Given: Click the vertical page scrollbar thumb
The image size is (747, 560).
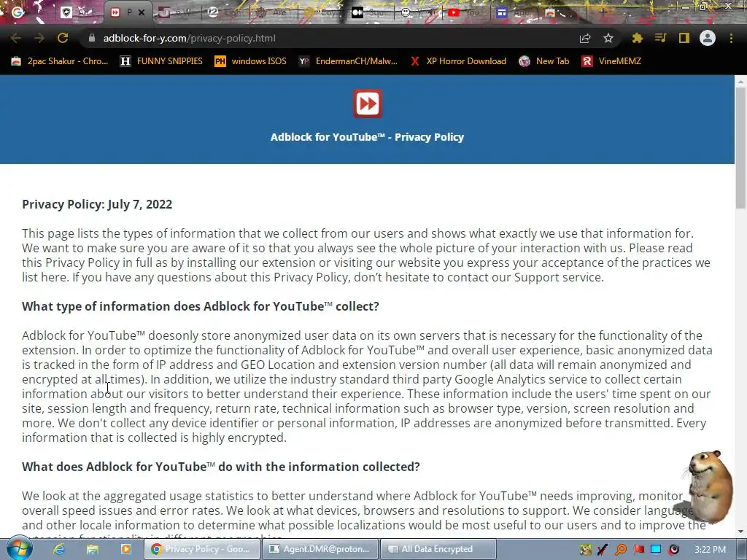Looking at the screenshot, I should point(740,147).
